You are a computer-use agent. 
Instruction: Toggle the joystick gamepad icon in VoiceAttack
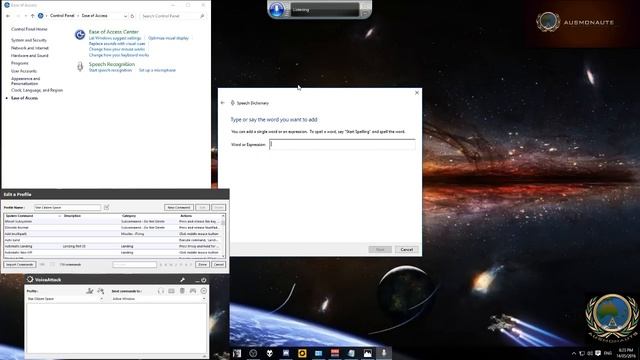point(193,291)
